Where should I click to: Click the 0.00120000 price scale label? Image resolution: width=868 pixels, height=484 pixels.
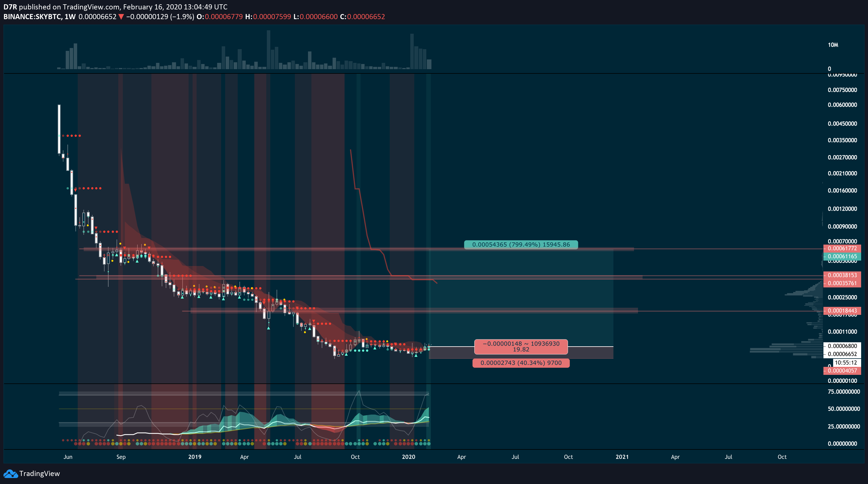pyautogui.click(x=842, y=209)
